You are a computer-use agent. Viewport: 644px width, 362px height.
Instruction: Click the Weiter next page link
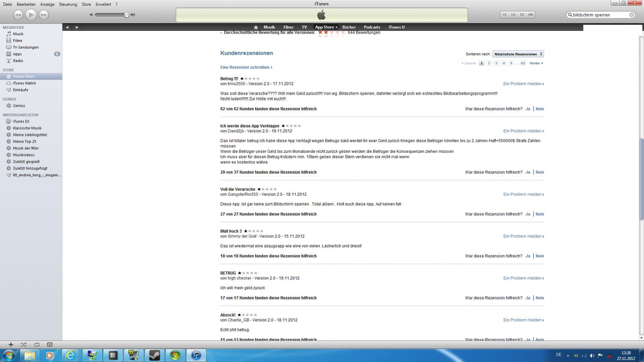[536, 63]
